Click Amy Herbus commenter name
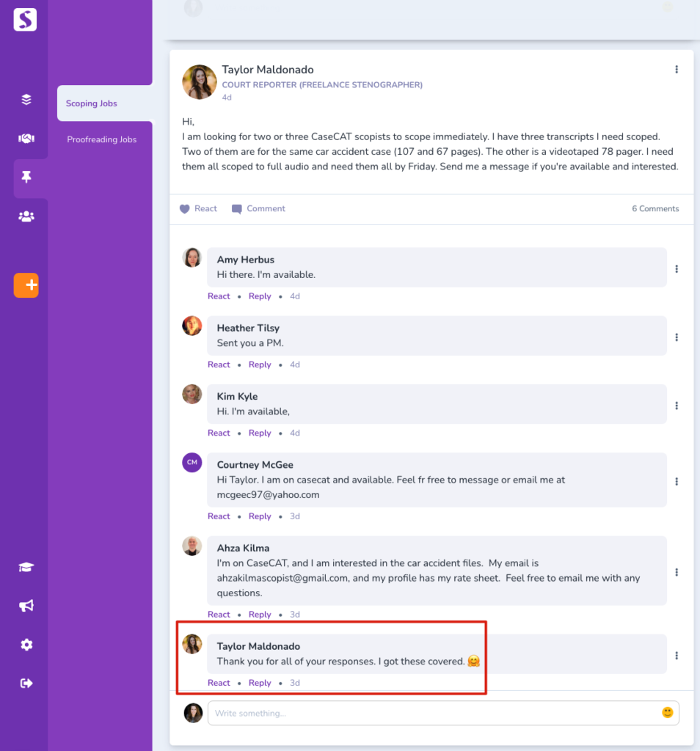This screenshot has width=700, height=751. coord(246,260)
